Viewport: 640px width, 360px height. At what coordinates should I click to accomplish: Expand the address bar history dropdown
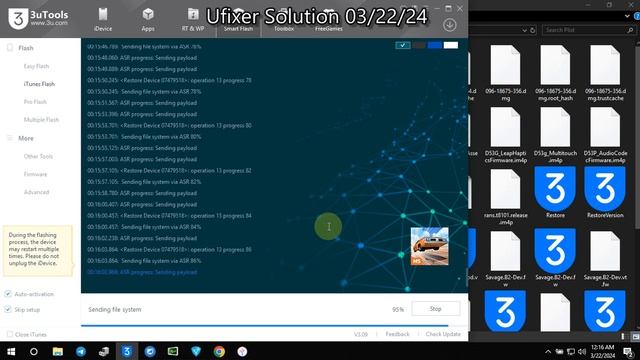click(524, 30)
